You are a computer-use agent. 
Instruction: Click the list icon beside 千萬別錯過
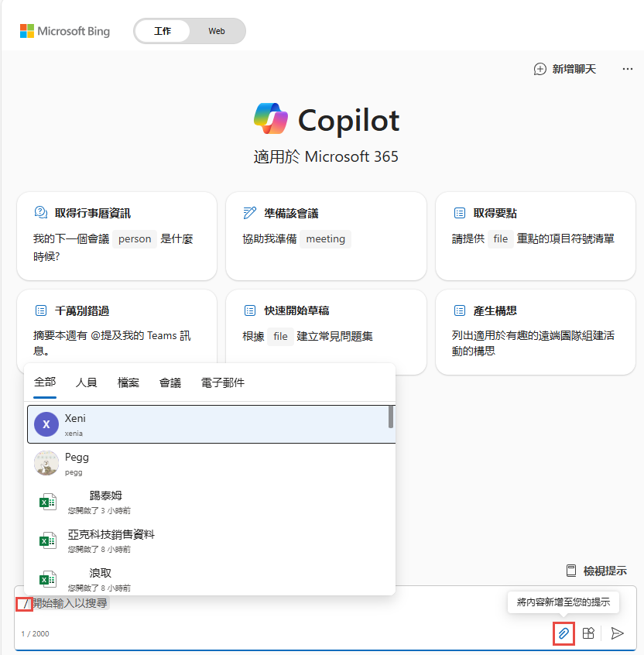(41, 310)
